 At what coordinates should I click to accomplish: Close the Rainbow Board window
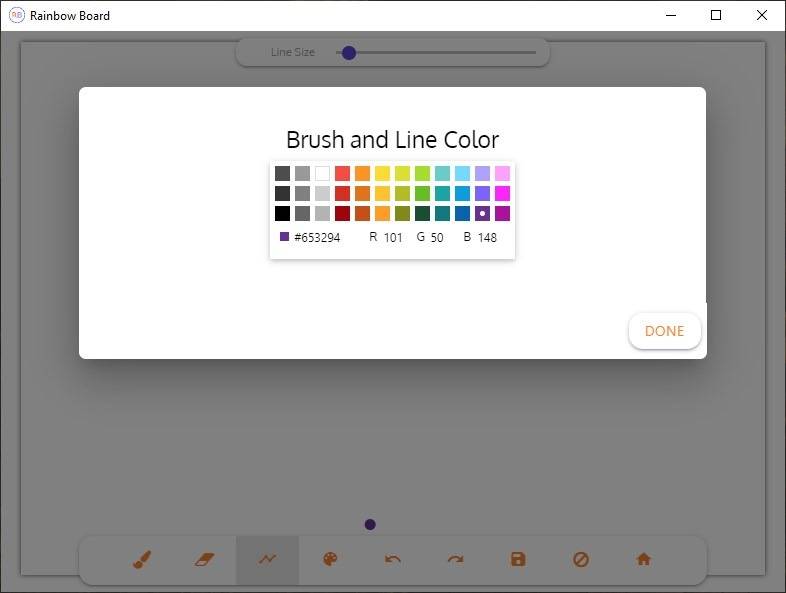[761, 16]
